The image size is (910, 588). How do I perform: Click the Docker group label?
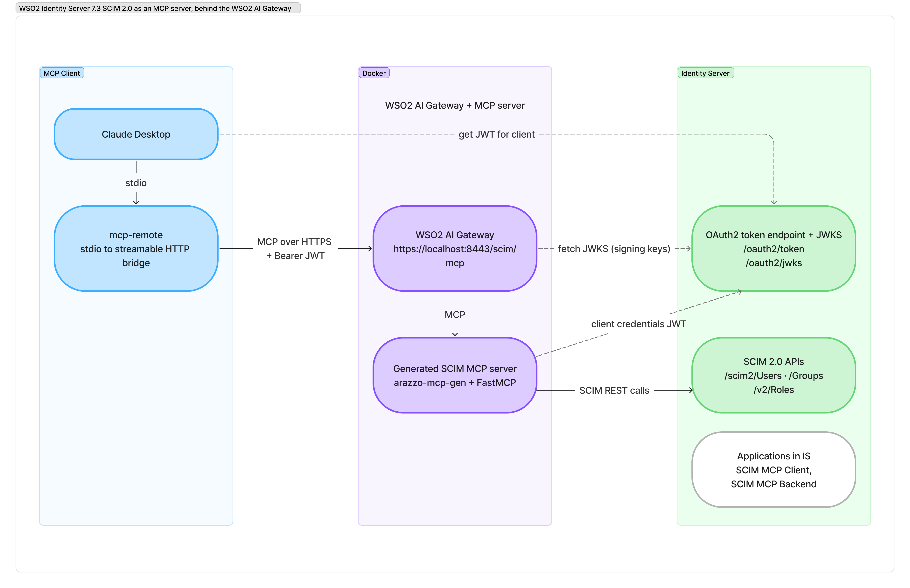coord(374,73)
